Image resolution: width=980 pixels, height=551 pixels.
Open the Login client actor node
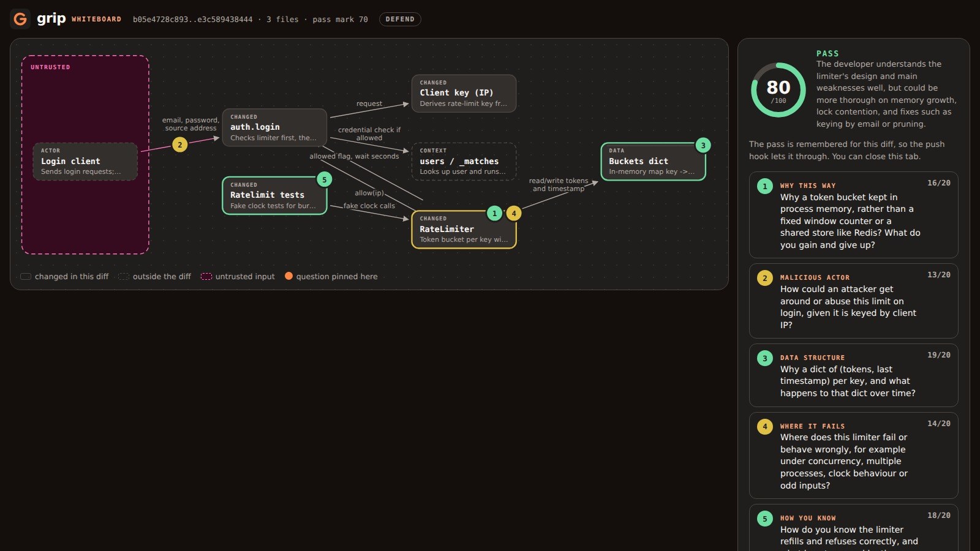click(x=85, y=162)
